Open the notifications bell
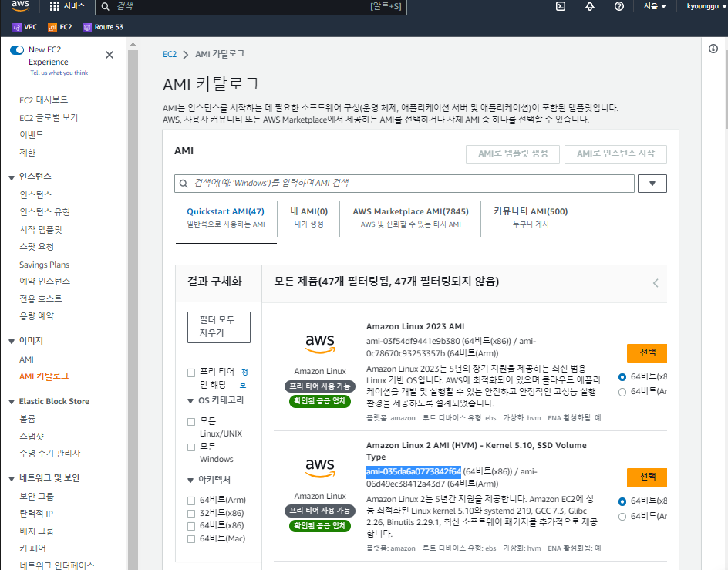The width and height of the screenshot is (728, 570). click(590, 6)
